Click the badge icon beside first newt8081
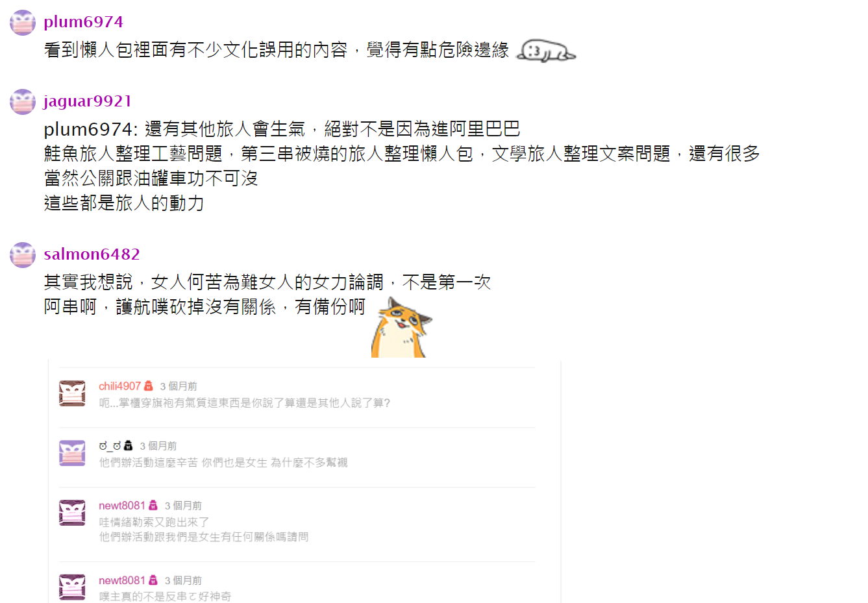 (153, 505)
